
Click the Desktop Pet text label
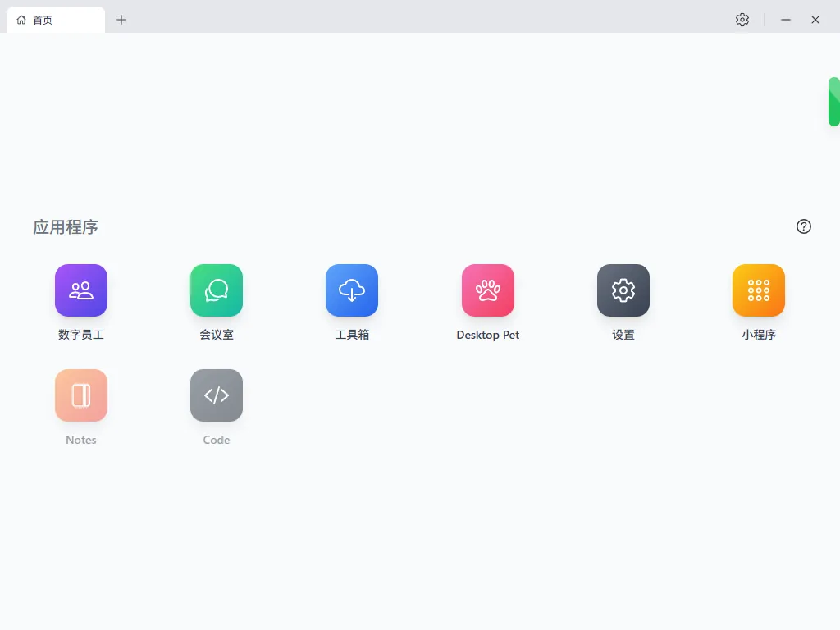coord(488,335)
